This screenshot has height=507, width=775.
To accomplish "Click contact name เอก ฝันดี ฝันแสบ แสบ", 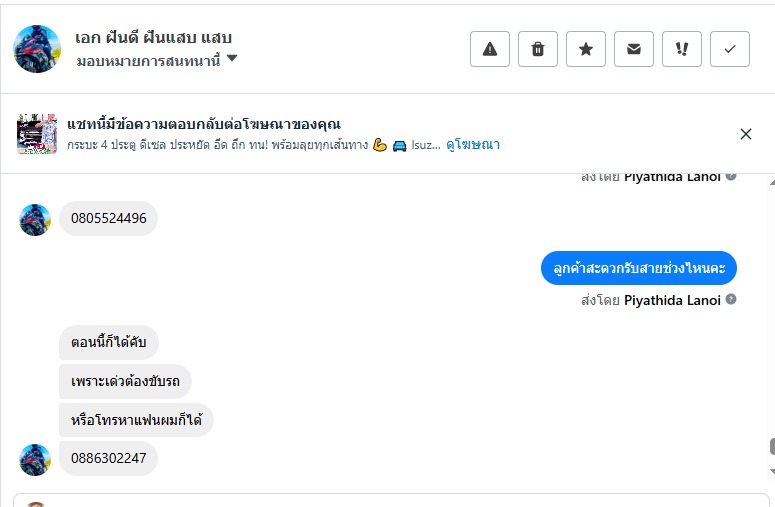I will coord(153,38).
